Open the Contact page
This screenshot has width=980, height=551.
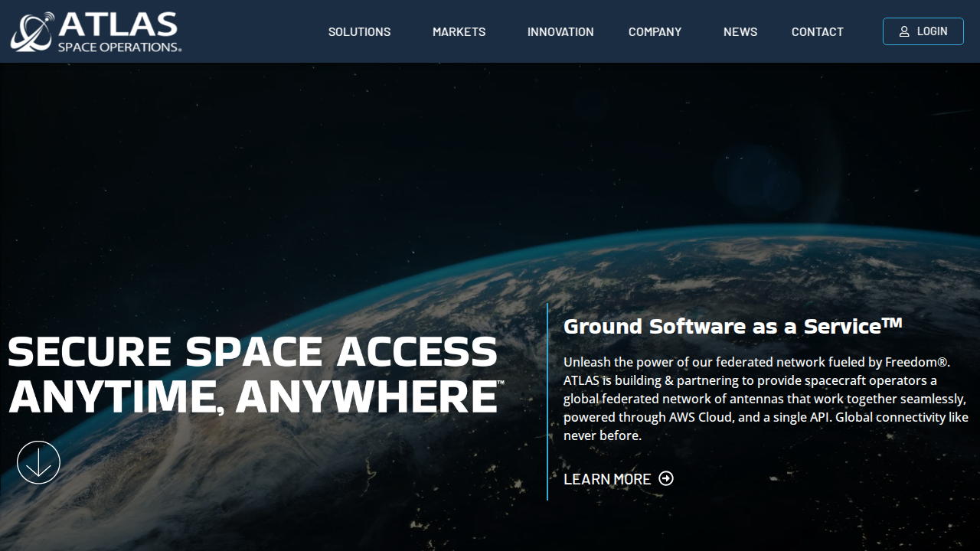(818, 31)
